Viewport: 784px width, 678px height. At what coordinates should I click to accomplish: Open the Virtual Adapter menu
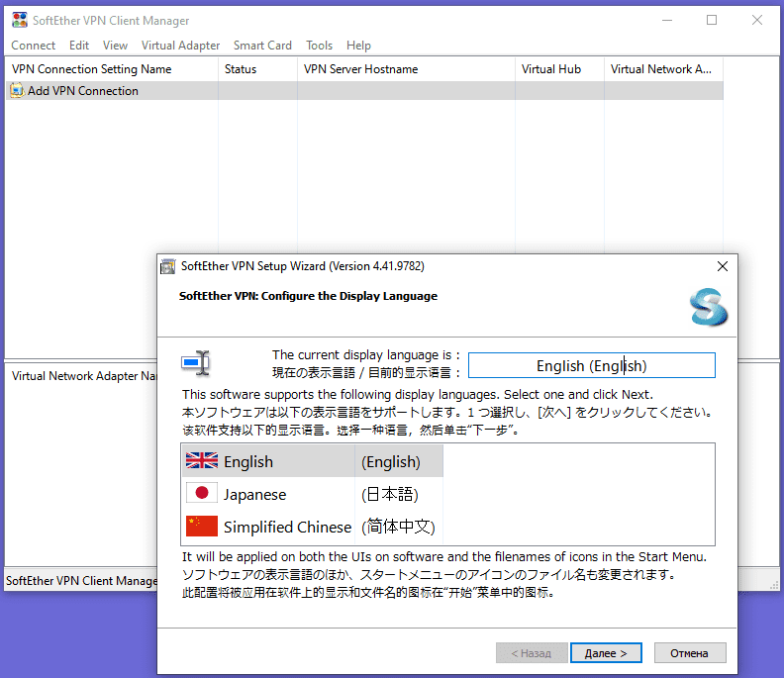[x=180, y=46]
